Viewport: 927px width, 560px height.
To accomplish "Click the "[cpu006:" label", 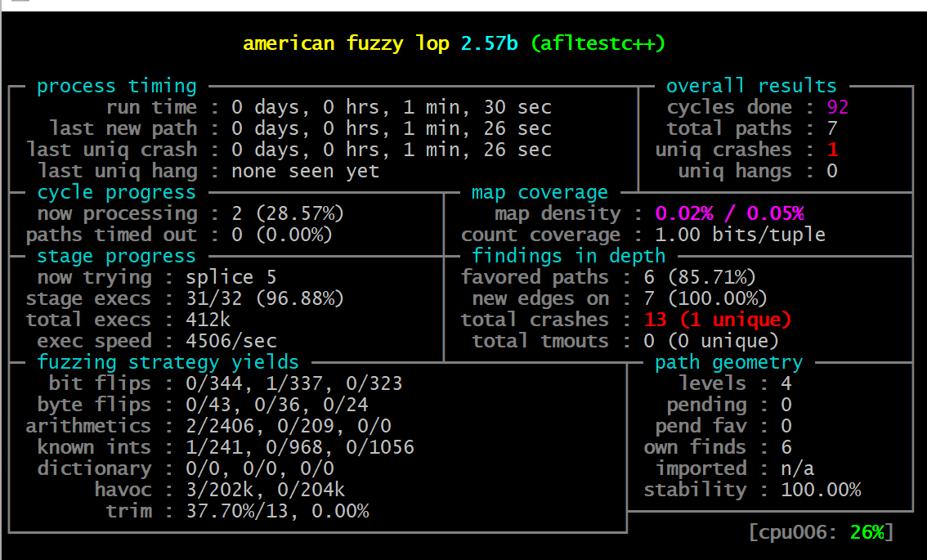I will [x=793, y=532].
